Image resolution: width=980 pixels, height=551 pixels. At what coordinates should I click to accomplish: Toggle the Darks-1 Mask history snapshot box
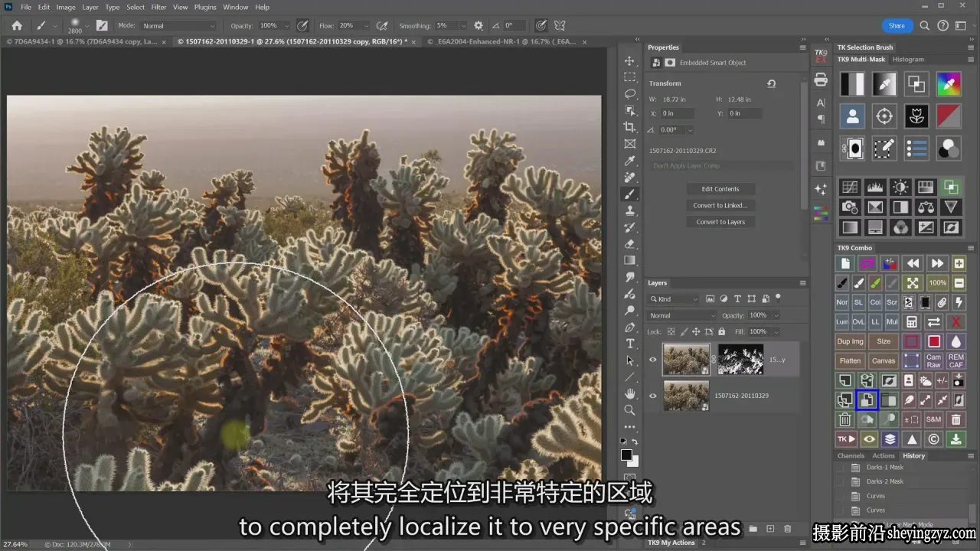point(841,467)
